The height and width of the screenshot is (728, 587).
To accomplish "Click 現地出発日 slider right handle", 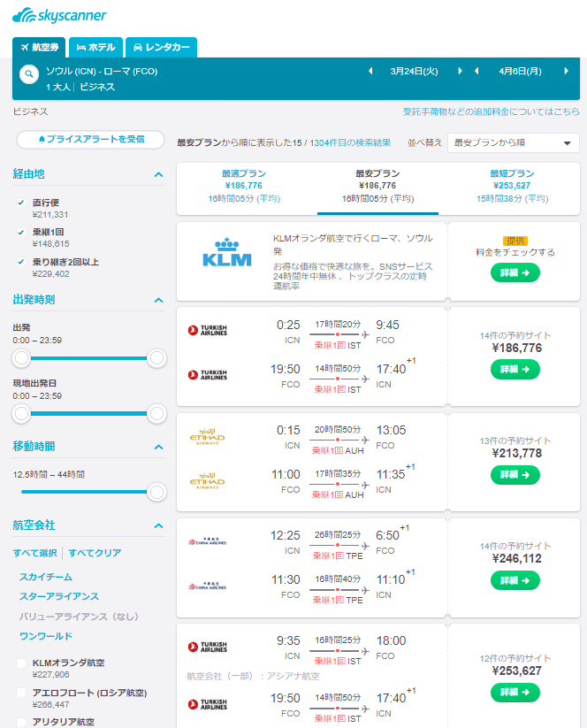I will [x=156, y=414].
